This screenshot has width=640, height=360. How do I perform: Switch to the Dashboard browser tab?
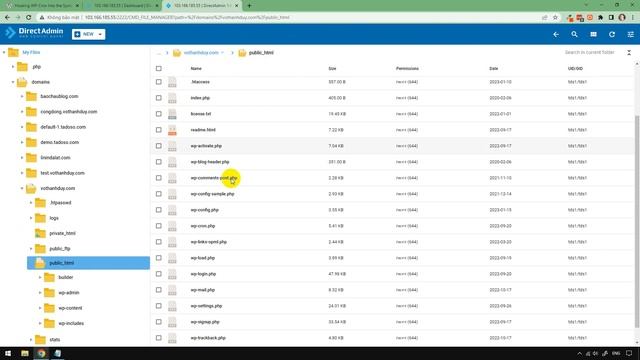pos(122,6)
